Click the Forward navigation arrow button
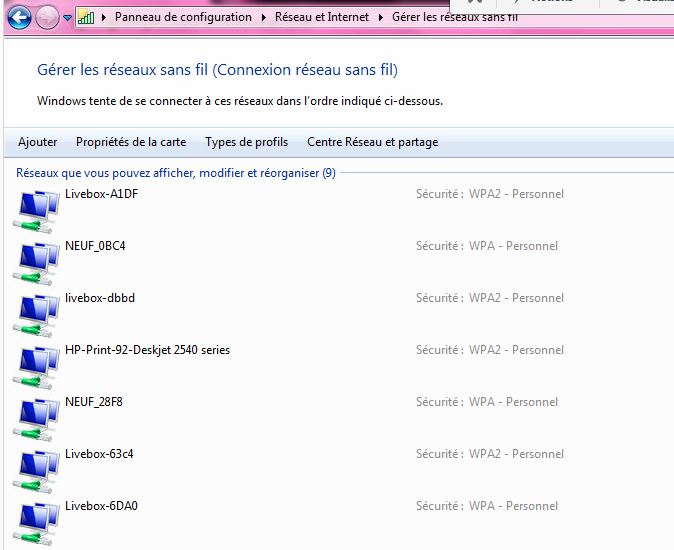This screenshot has height=550, width=674. (x=47, y=17)
